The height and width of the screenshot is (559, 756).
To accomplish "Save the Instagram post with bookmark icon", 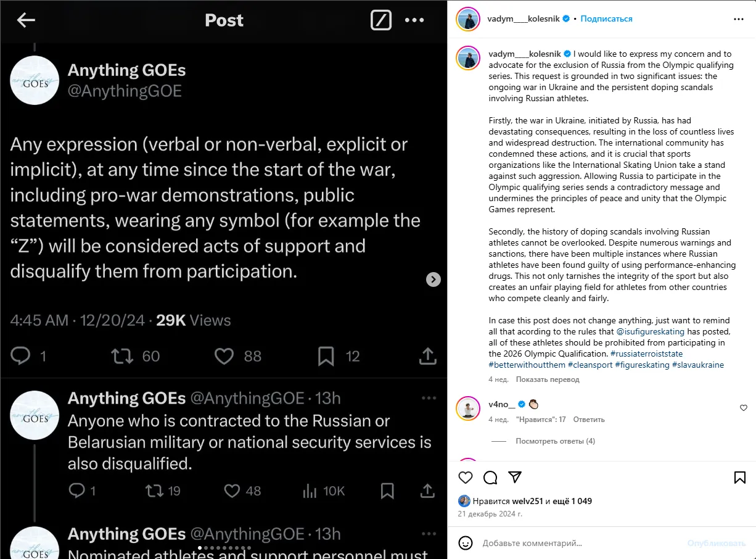I will 739,477.
